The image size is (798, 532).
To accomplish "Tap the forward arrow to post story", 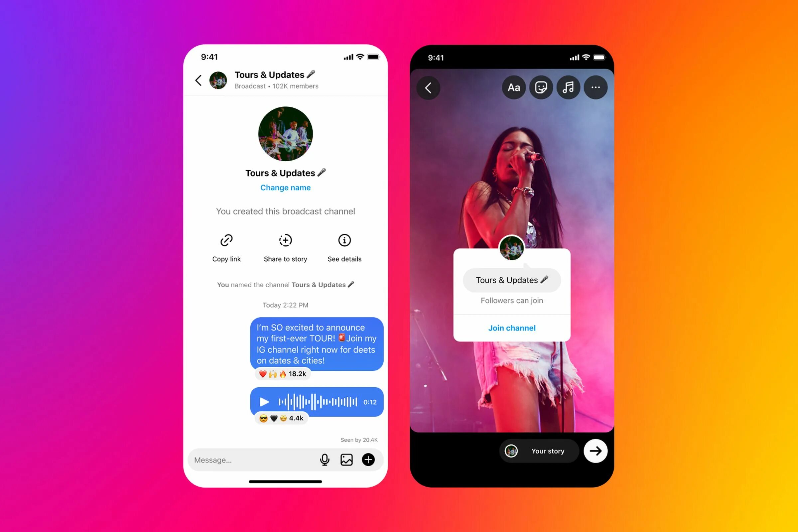I will click(x=595, y=451).
